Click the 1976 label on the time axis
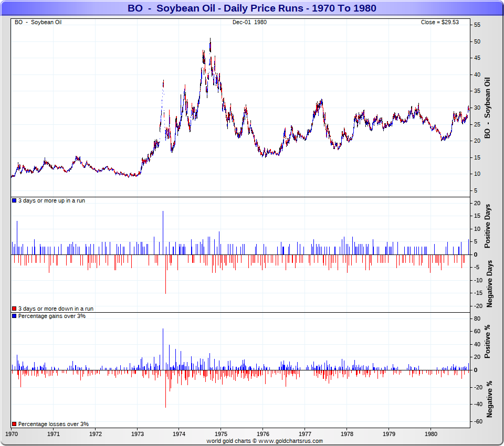 coord(263,434)
